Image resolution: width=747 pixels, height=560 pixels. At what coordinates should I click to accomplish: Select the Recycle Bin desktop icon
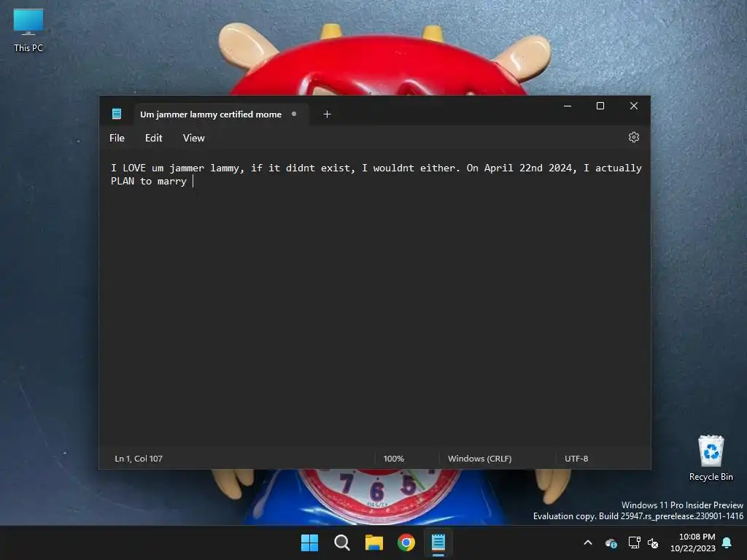pos(711,458)
